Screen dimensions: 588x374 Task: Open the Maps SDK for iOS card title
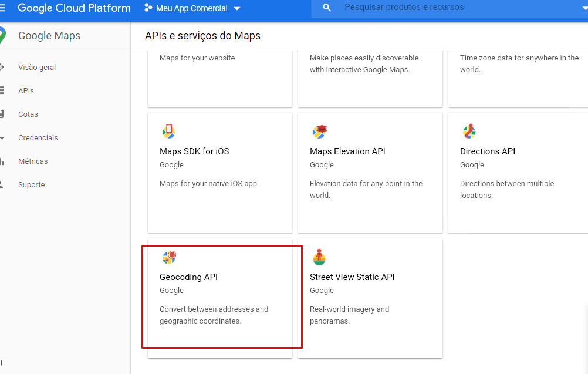[x=194, y=151]
